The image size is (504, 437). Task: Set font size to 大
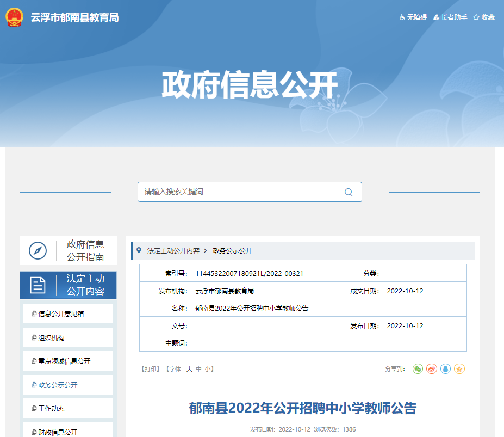[x=189, y=369]
